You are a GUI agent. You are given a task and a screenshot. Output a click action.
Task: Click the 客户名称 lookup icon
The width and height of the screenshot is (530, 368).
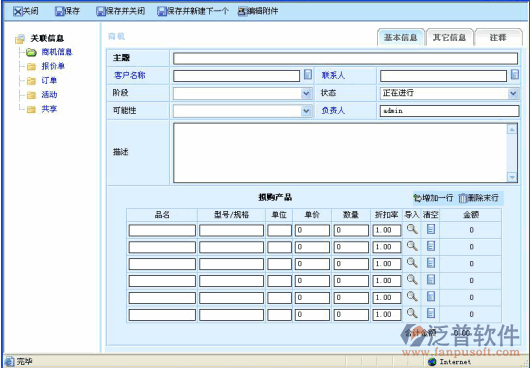[x=308, y=75]
